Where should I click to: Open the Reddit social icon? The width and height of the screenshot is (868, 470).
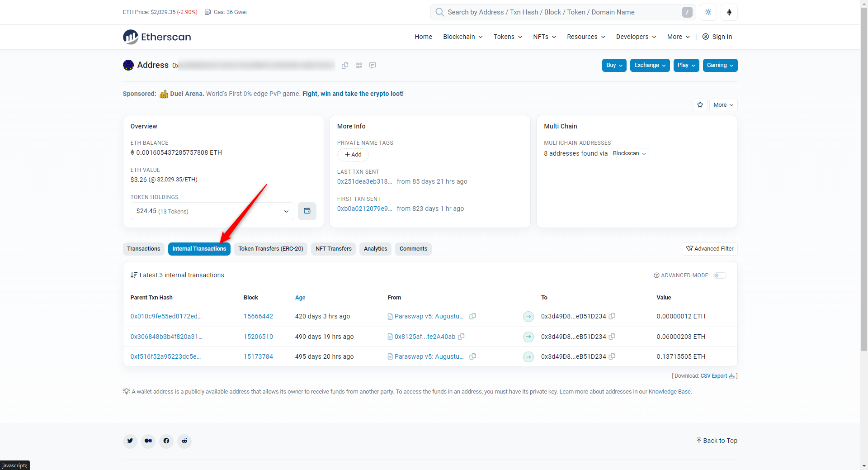pos(184,441)
